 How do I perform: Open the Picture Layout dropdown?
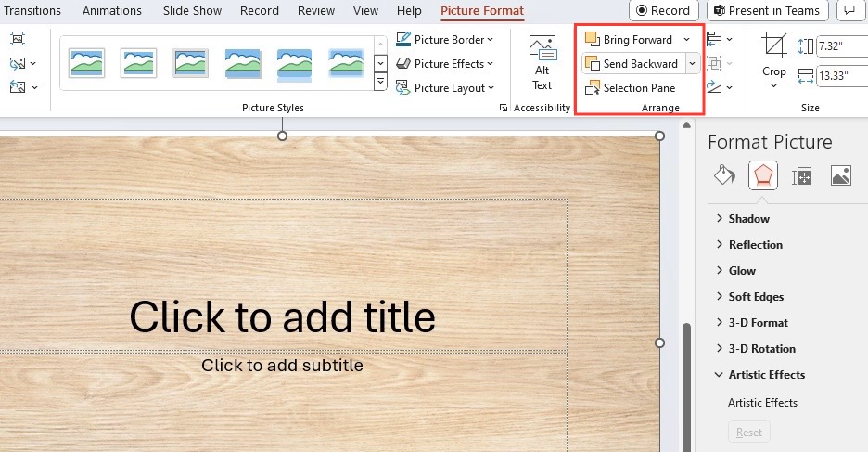[444, 87]
